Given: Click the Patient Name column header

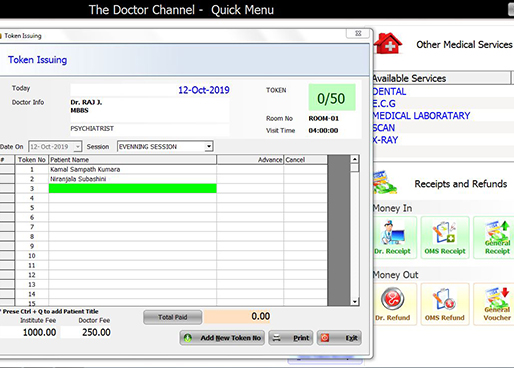Looking at the screenshot, I should click(133, 160).
